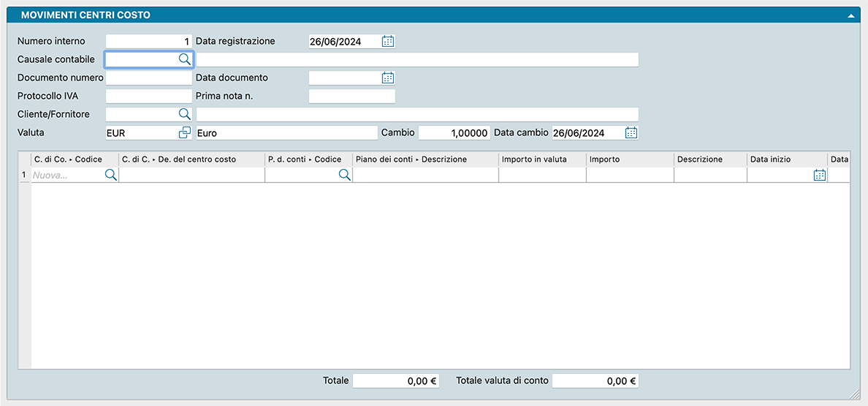Select row 1 via its row number
The image size is (868, 406).
(x=24, y=175)
